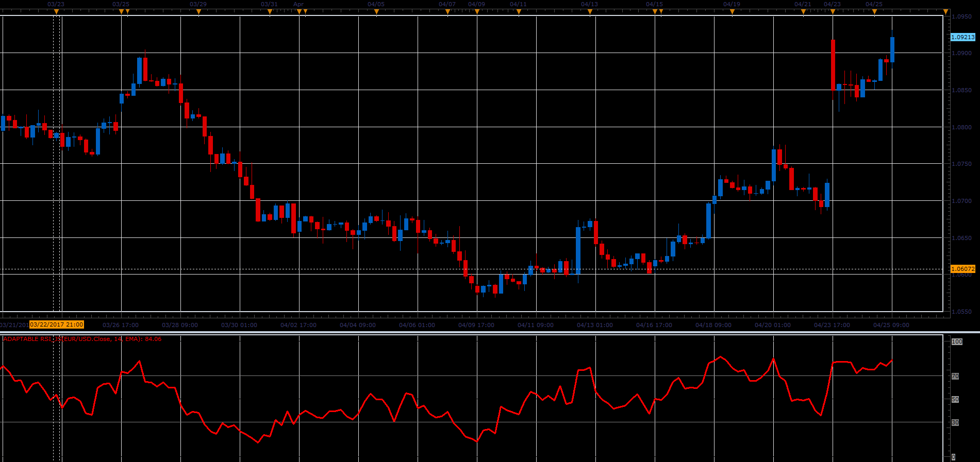The image size is (980, 462).
Task: Click the 03/30 01:00 time axis label
Action: [239, 325]
